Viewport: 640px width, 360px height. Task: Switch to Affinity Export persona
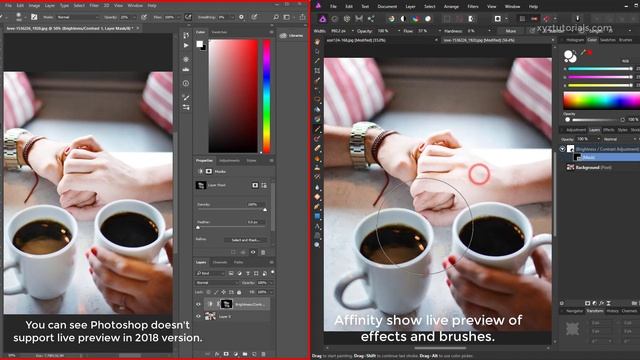(x=371, y=19)
